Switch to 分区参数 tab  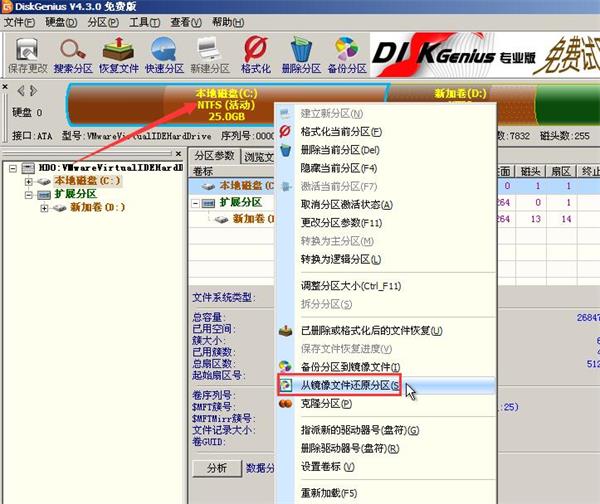point(214,156)
